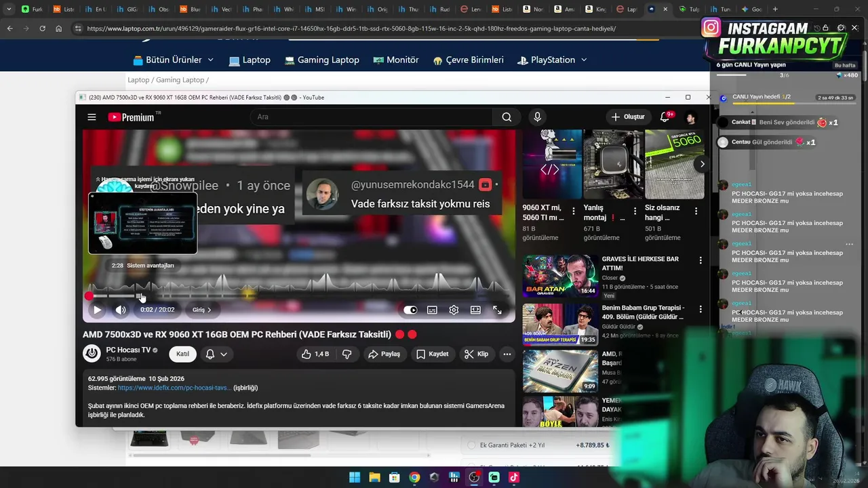
Task: Open TikTok app from taskbar
Action: [x=514, y=477]
